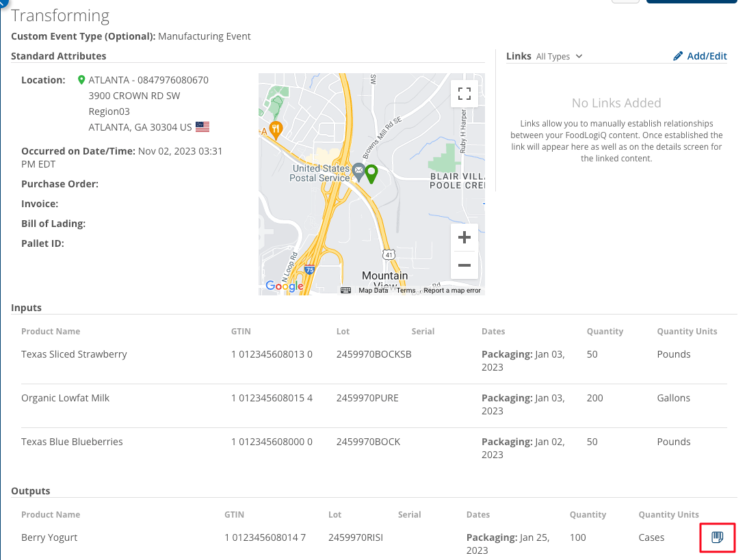Screen dimensions: 747x560
Task: Click the barcode icon for Berry Yogurt
Action: click(x=717, y=537)
